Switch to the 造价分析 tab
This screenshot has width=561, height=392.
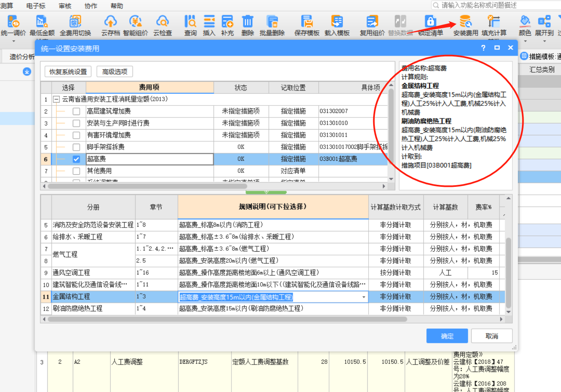click(22, 56)
